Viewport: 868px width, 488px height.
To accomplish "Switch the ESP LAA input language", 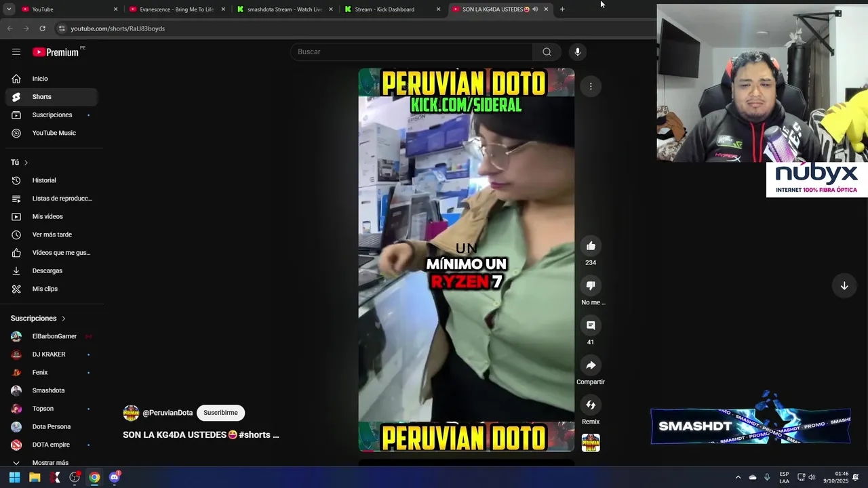I will (x=784, y=477).
